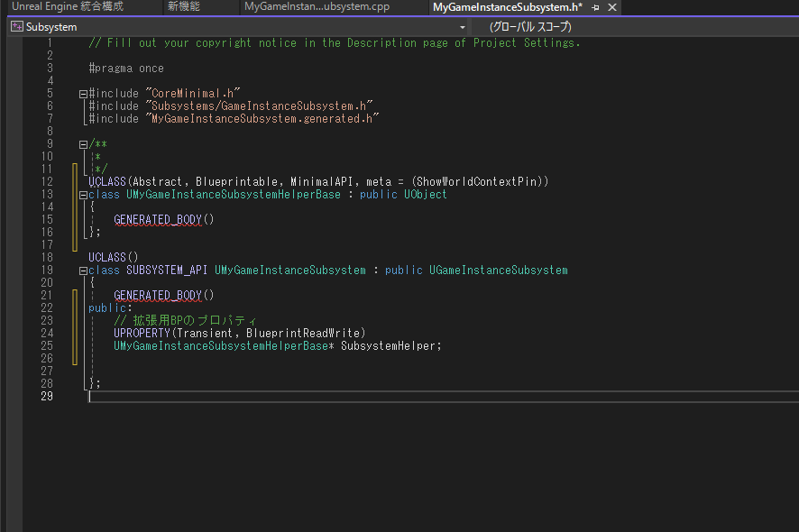Click UObject base class name
This screenshot has height=532, width=799.
pos(426,195)
